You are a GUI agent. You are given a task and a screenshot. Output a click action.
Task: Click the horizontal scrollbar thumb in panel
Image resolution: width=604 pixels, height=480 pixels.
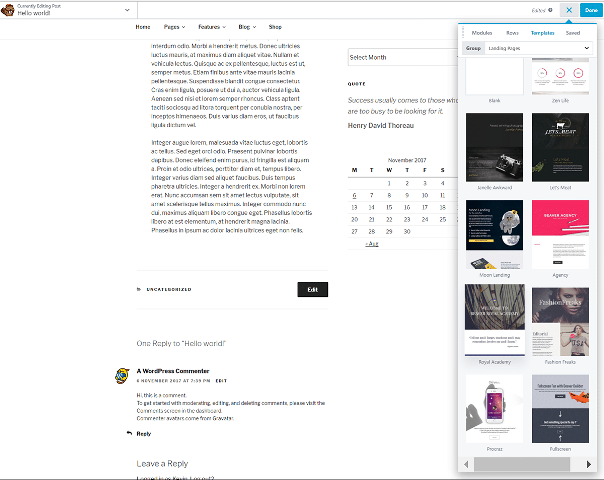point(522,464)
